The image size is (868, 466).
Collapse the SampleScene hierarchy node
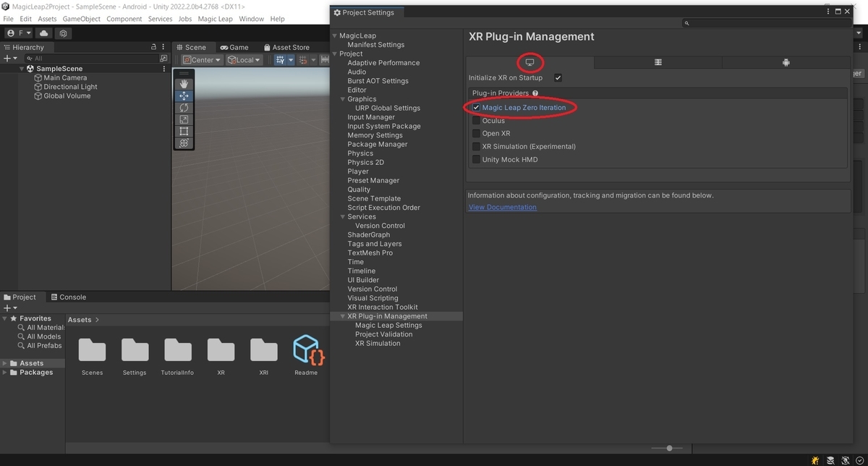point(22,69)
